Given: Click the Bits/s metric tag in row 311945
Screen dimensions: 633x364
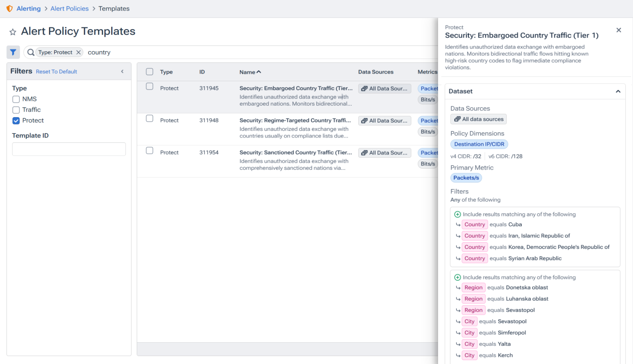Looking at the screenshot, I should (x=428, y=100).
